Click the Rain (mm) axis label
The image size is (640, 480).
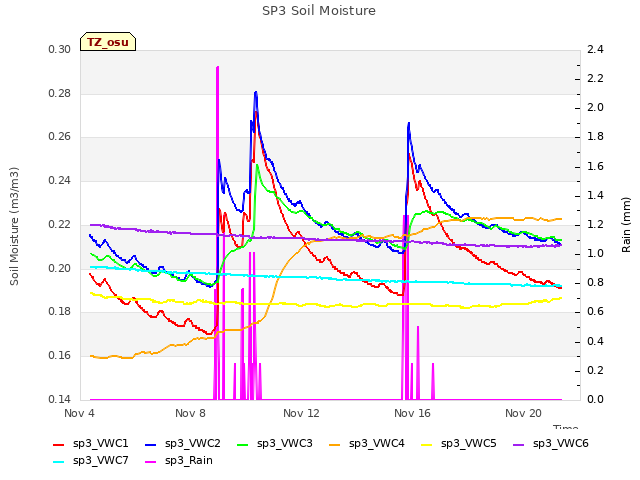coord(626,225)
